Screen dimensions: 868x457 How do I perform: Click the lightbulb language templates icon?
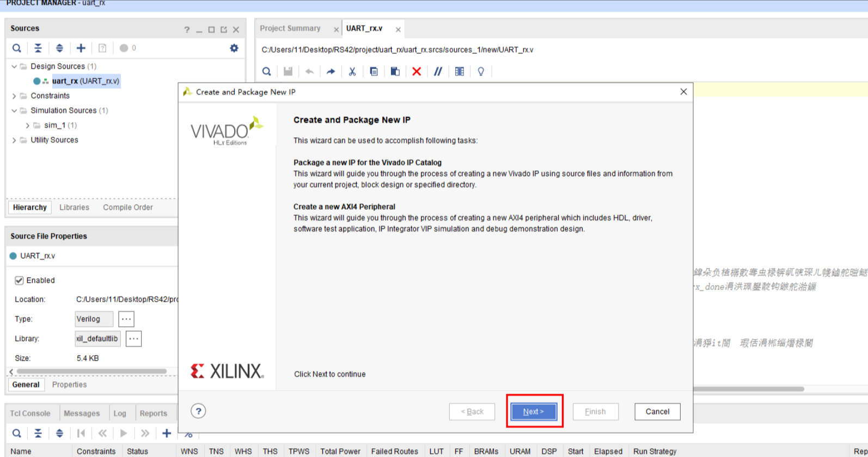481,71
